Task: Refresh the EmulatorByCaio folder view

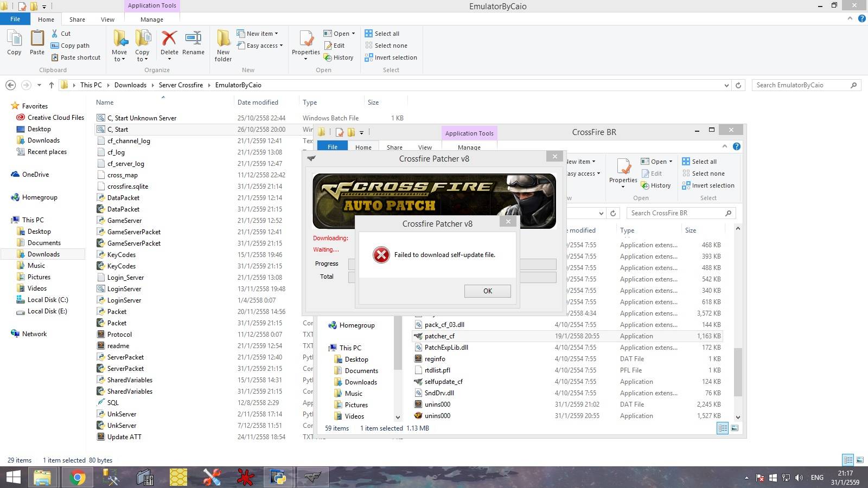Action: [x=738, y=85]
